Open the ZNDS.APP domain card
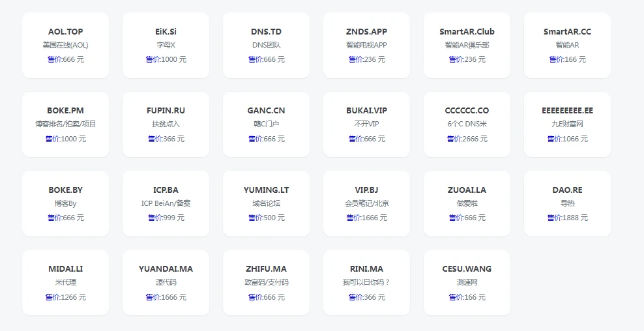Screen dimensions: 644x331 tap(366, 32)
